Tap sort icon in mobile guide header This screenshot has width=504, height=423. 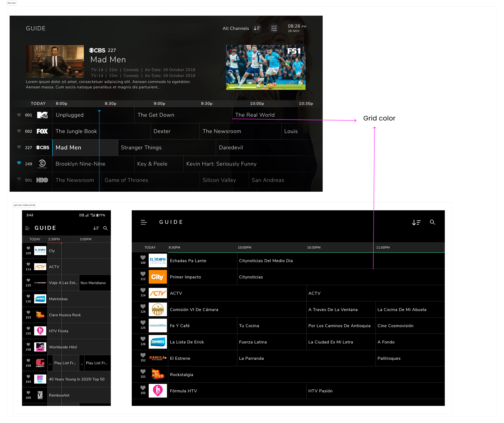(x=96, y=228)
